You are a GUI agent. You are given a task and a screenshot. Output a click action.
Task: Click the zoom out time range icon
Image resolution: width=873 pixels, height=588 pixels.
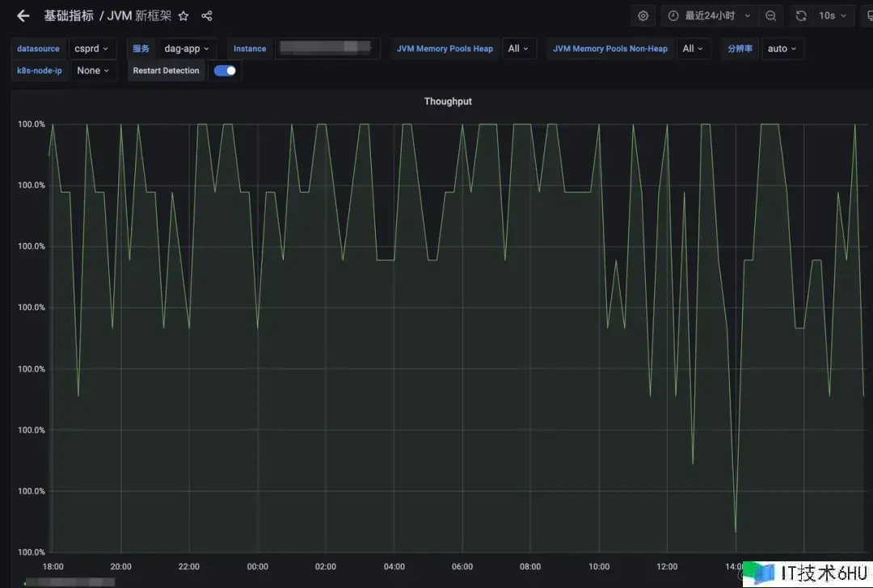(771, 15)
